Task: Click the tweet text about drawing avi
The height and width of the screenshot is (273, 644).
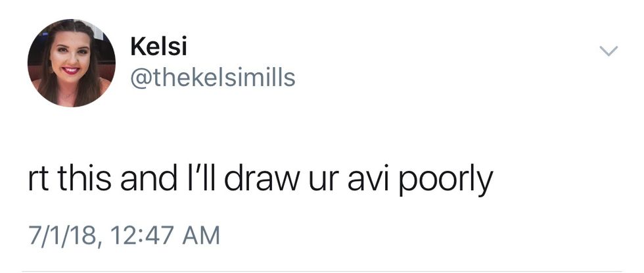Action: [261, 179]
